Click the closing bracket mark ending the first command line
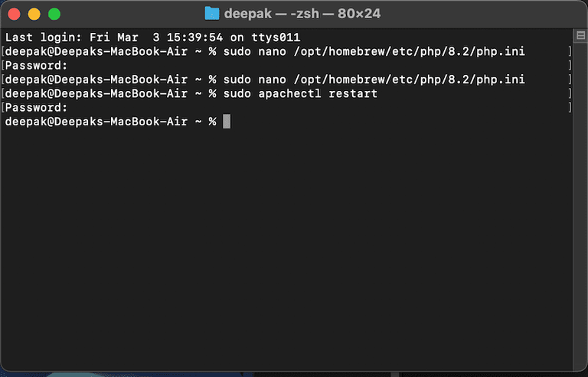588x377 pixels. (570, 51)
